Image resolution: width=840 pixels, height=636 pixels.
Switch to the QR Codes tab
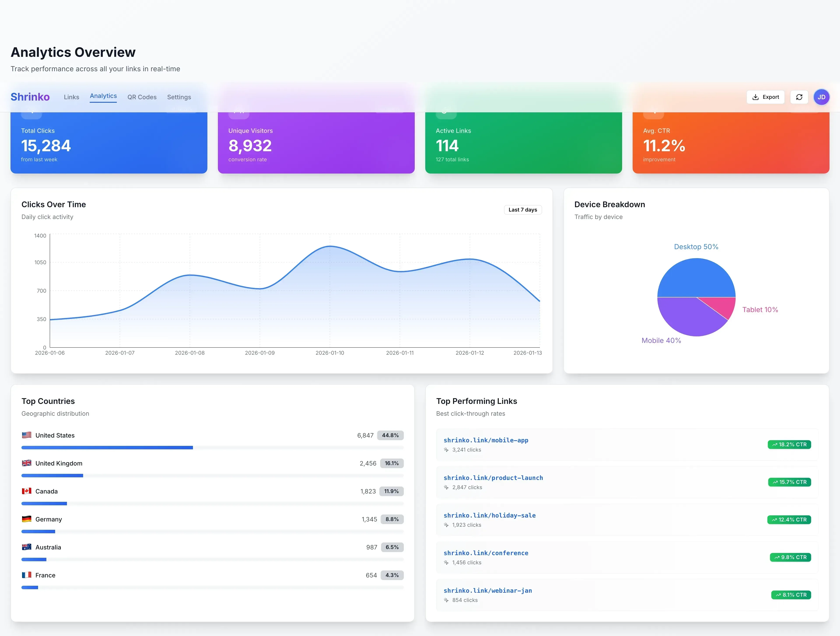point(142,97)
